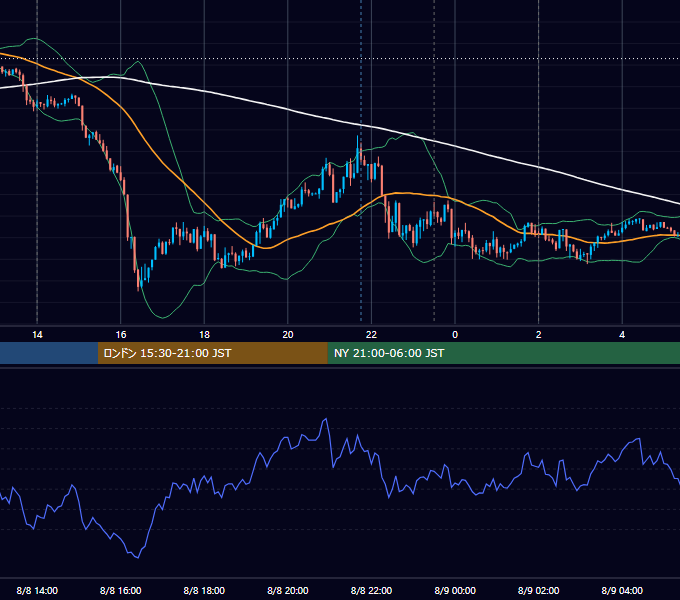Click the ロンドン 15:30-21:00 JST session bar
The width and height of the screenshot is (680, 600).
point(212,353)
